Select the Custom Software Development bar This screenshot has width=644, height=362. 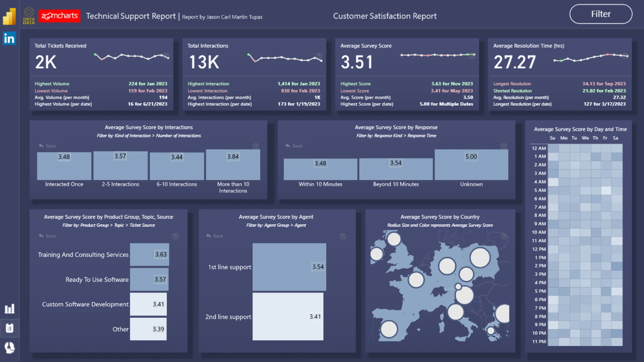[x=148, y=304]
